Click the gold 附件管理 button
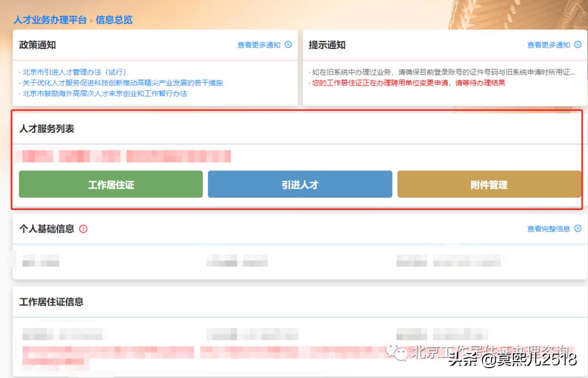 489,184
